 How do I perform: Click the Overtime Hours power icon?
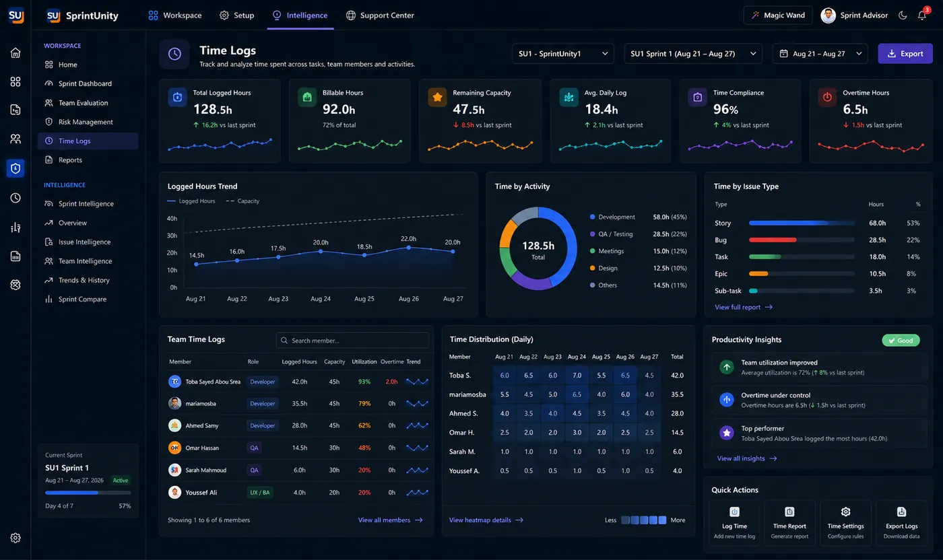827,98
